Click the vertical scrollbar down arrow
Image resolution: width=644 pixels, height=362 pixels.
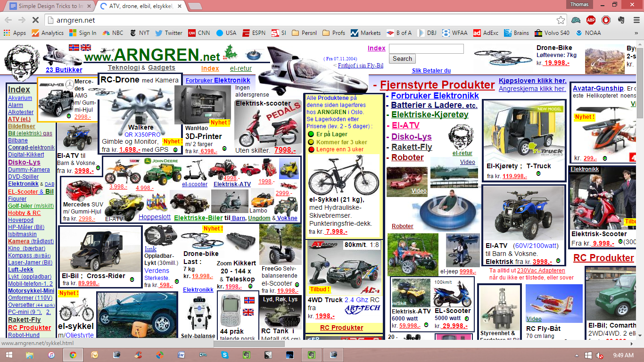click(640, 336)
